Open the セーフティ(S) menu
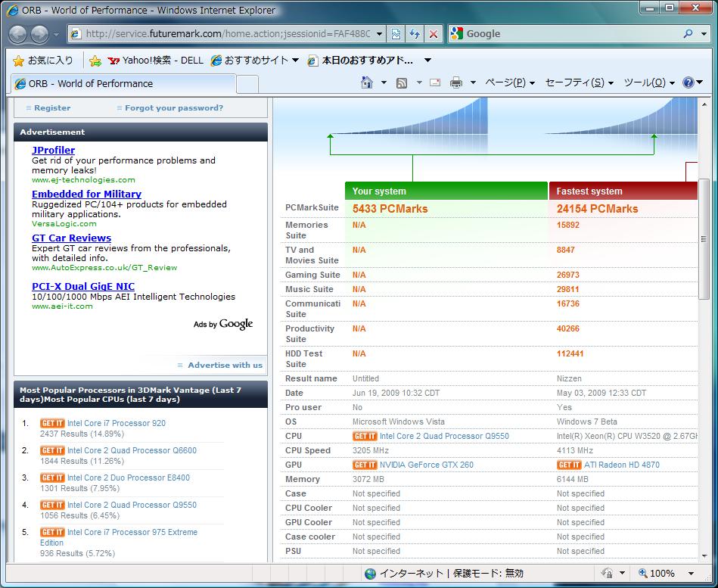 tap(580, 83)
